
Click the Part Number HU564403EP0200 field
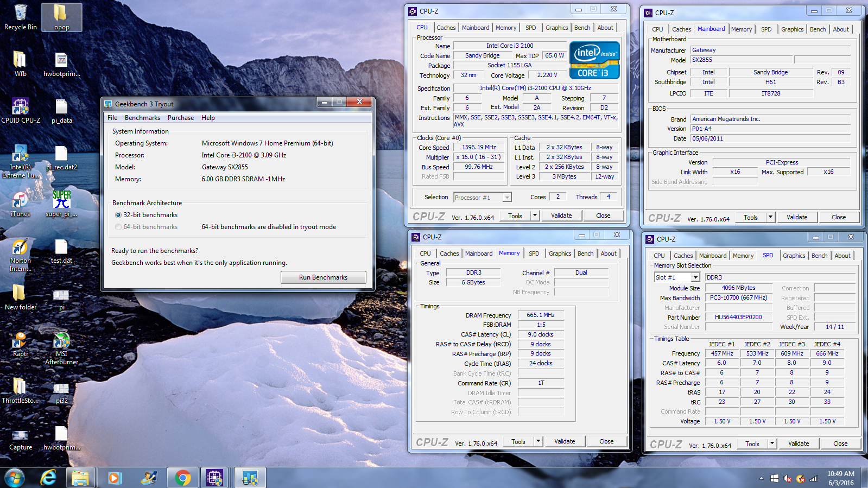738,317
